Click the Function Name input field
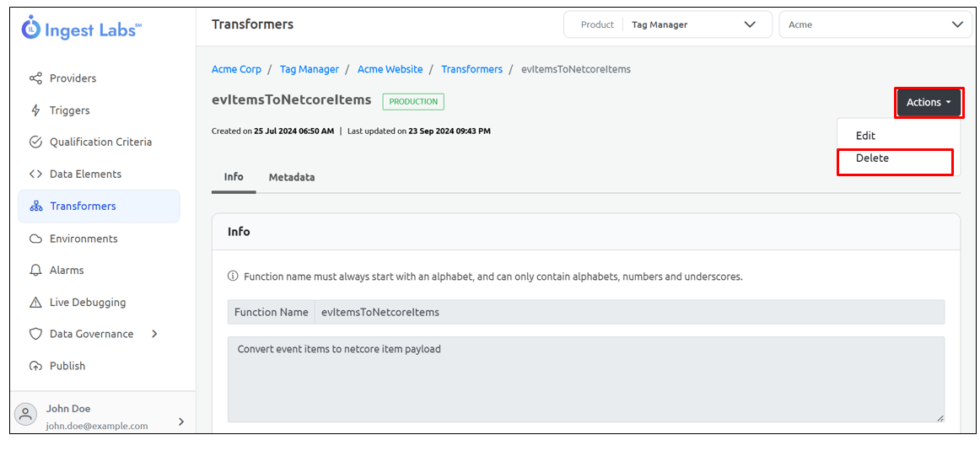The width and height of the screenshot is (980, 451). (628, 312)
